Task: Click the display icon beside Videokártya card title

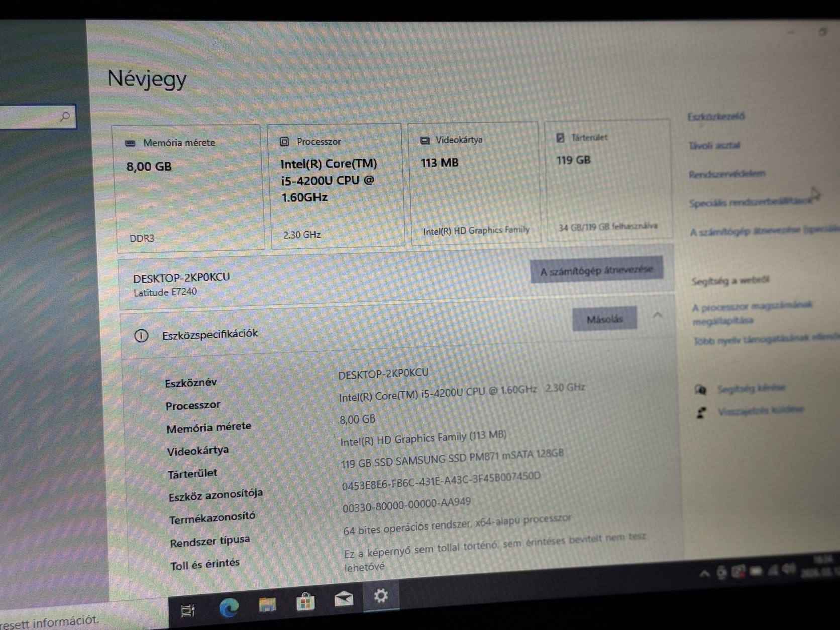Action: [425, 140]
